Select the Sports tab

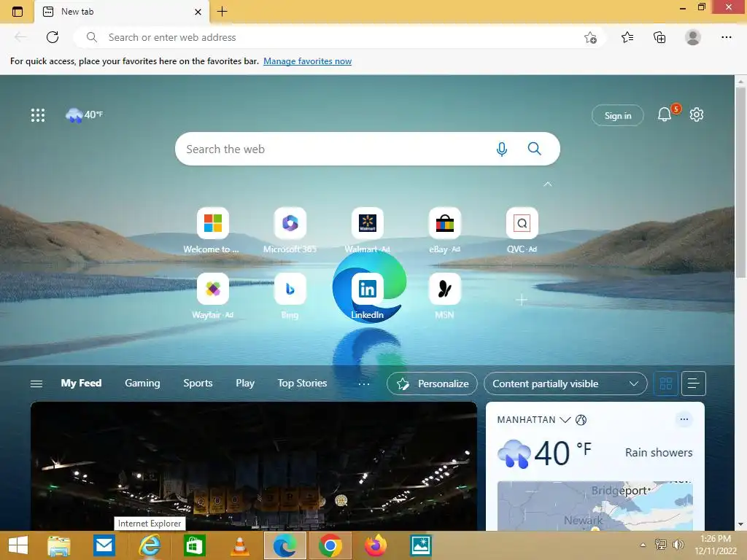tap(198, 383)
